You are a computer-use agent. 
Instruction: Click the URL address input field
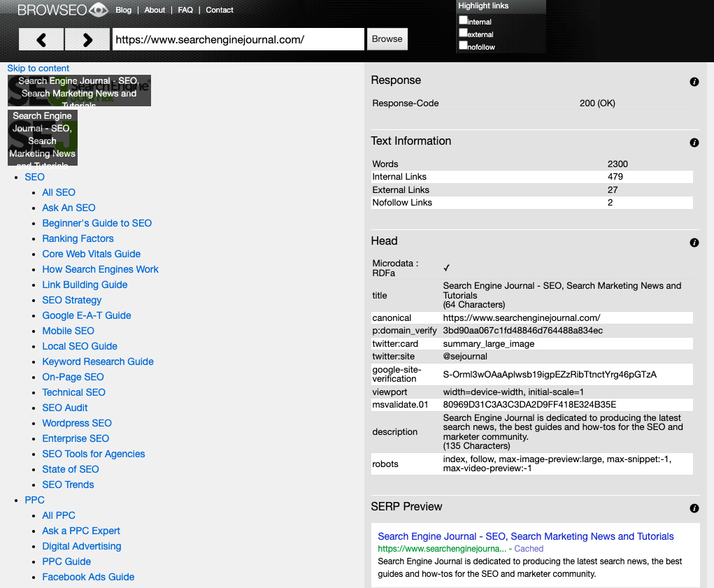(x=238, y=40)
